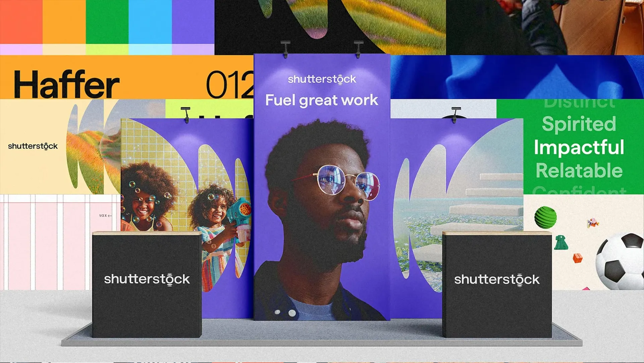Click the small red cube
644x363 pixels.
[x=578, y=258]
